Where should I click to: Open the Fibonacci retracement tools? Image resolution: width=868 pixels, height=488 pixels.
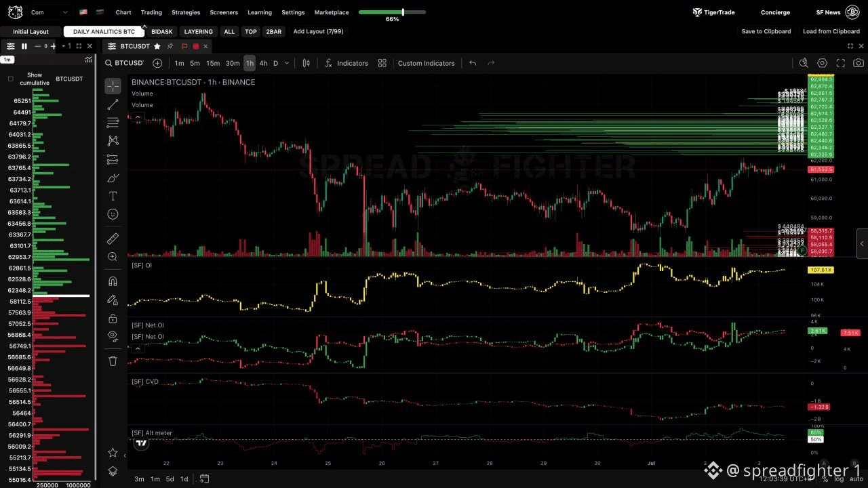tap(113, 123)
